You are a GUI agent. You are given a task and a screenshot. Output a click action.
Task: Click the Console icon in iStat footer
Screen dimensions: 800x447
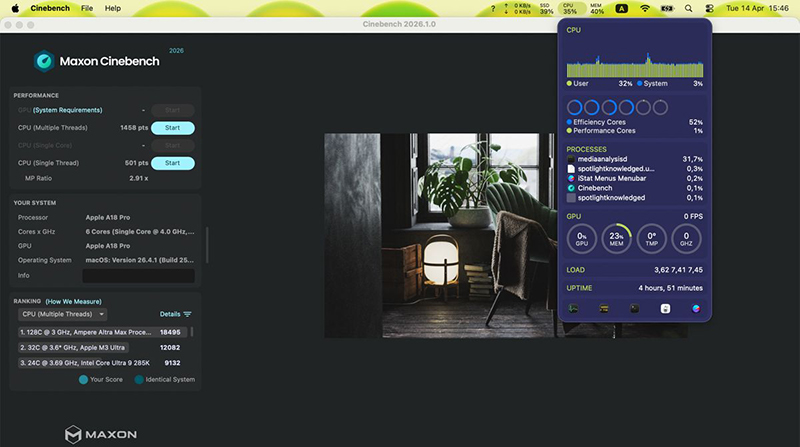[x=604, y=309]
